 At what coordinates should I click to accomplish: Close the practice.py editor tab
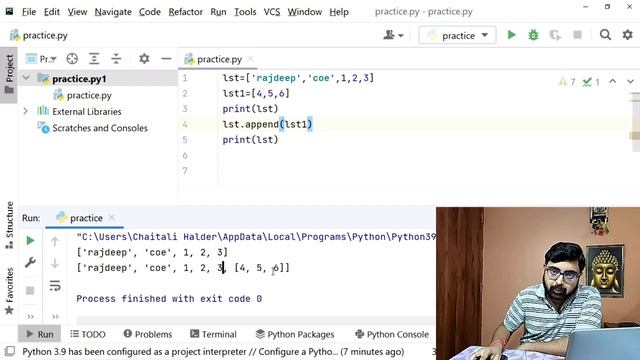point(250,59)
